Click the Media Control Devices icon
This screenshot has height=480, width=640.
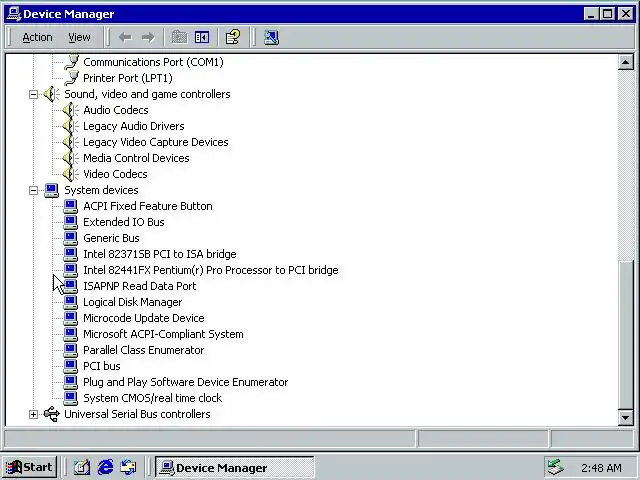tap(71, 158)
